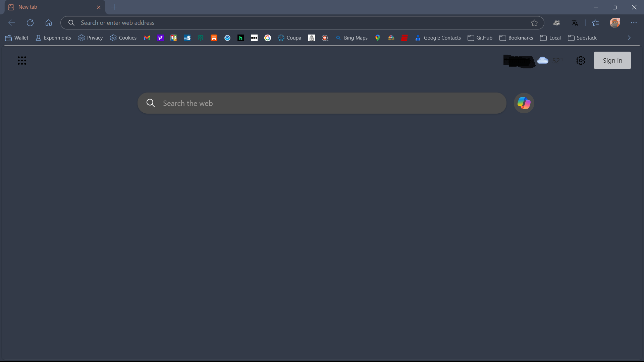This screenshot has height=362, width=644.
Task: Open the Gmail bookmark icon
Action: [147, 38]
